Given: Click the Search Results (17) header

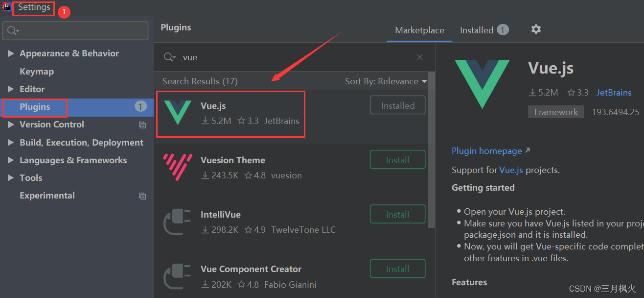Looking at the screenshot, I should 200,81.
